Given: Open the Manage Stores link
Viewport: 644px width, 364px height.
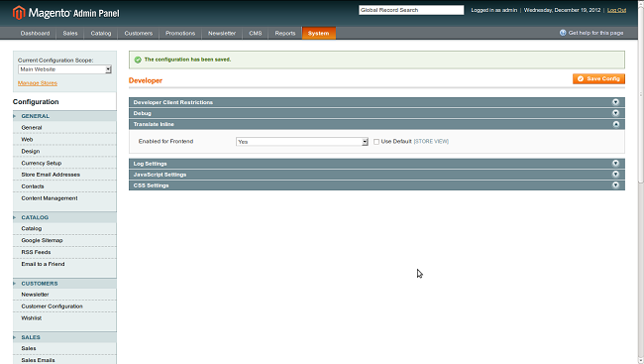Looking at the screenshot, I should coord(38,83).
